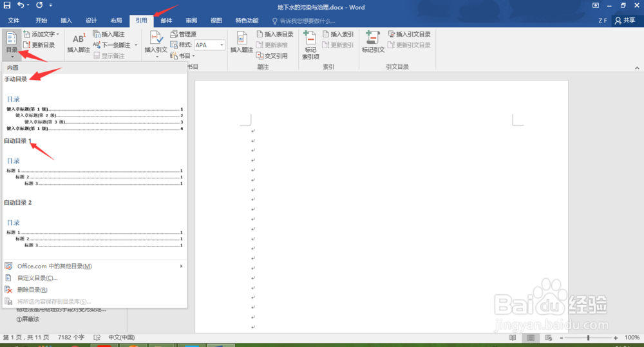644x347 pixels.
Task: Switch to print layout view icon
Action: (x=531, y=337)
